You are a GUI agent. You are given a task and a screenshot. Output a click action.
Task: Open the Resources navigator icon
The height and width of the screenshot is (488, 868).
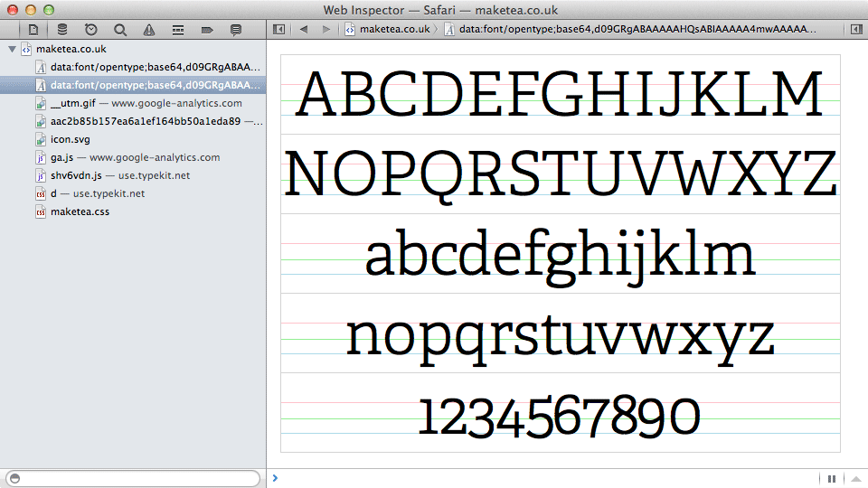33,30
